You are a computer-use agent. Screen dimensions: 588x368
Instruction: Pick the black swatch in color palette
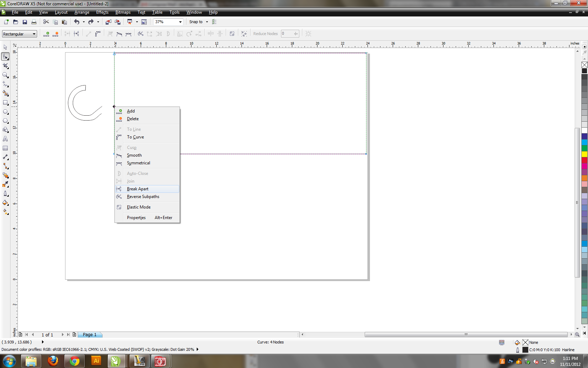(584, 71)
